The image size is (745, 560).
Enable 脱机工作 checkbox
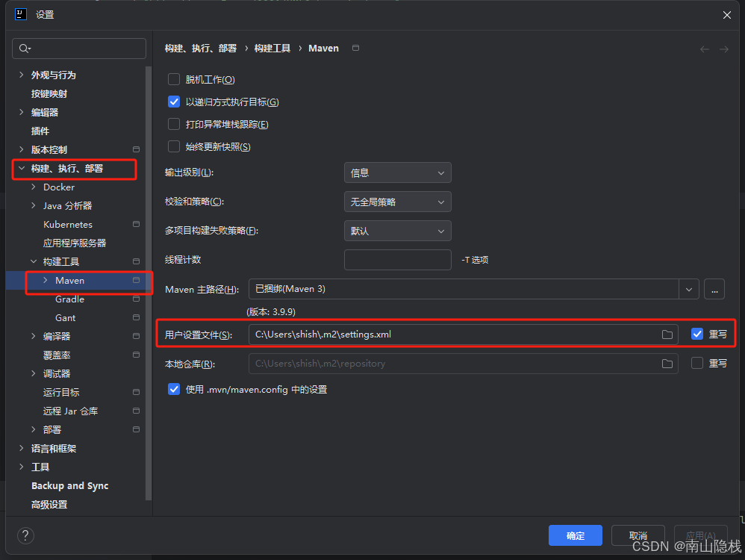[174, 79]
